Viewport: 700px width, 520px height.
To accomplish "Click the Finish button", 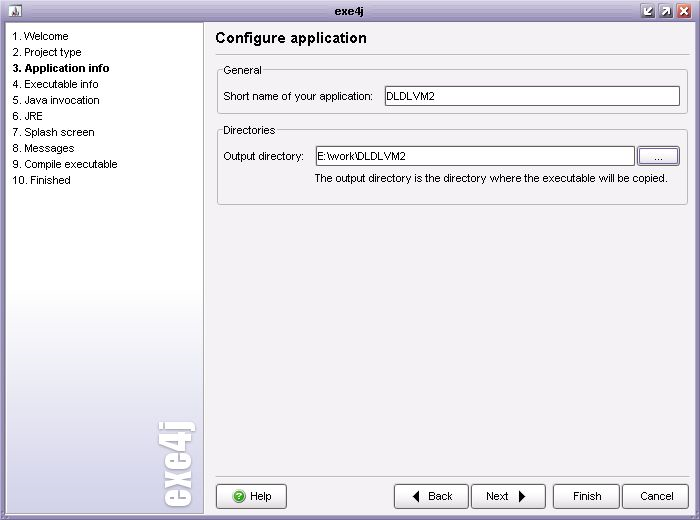I will pyautogui.click(x=587, y=496).
